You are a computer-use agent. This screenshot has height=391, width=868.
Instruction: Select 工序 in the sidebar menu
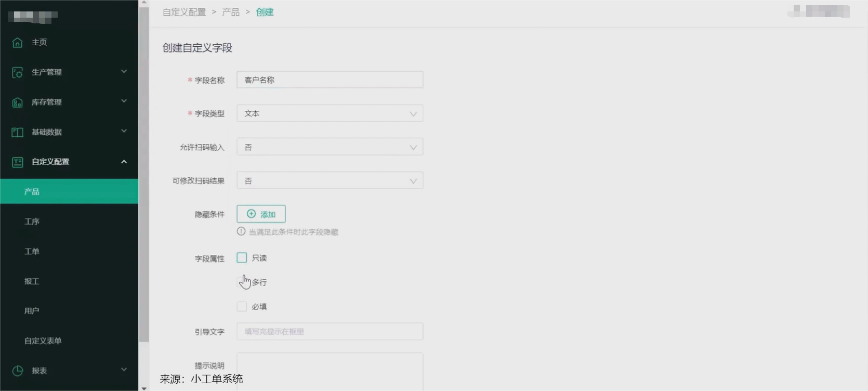pos(32,221)
